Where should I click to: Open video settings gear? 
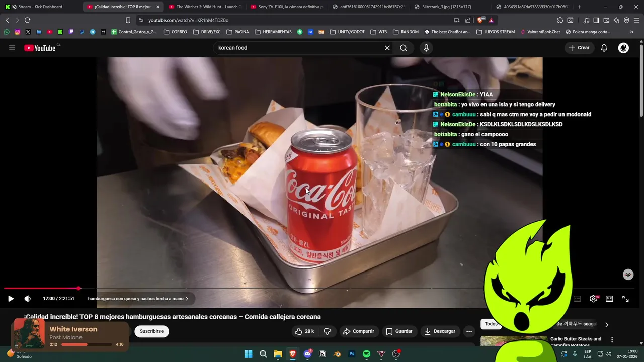coord(593,299)
